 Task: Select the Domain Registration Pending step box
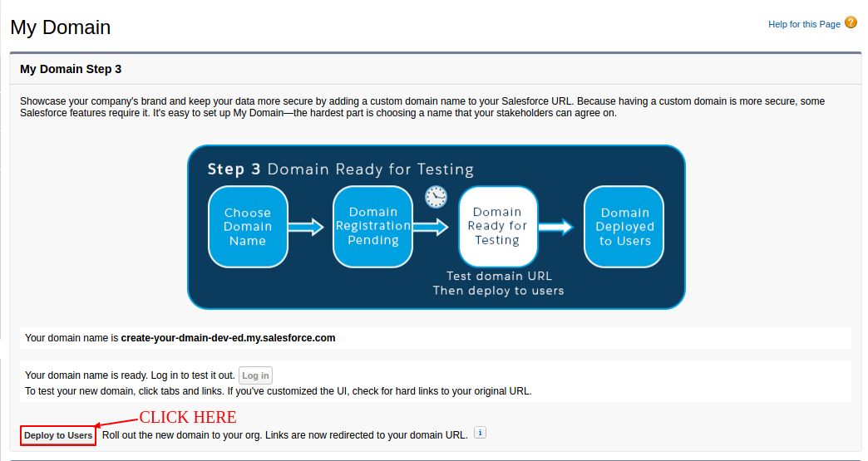(x=372, y=227)
